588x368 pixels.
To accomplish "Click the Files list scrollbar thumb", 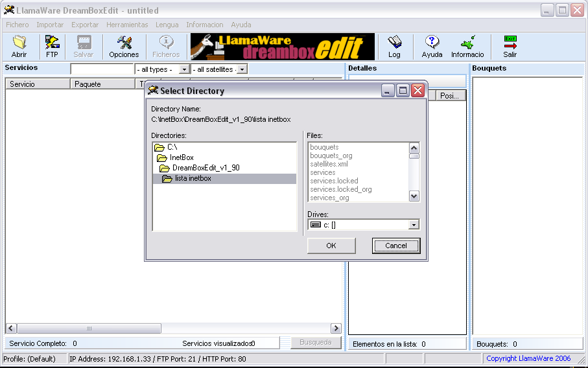I will point(414,156).
